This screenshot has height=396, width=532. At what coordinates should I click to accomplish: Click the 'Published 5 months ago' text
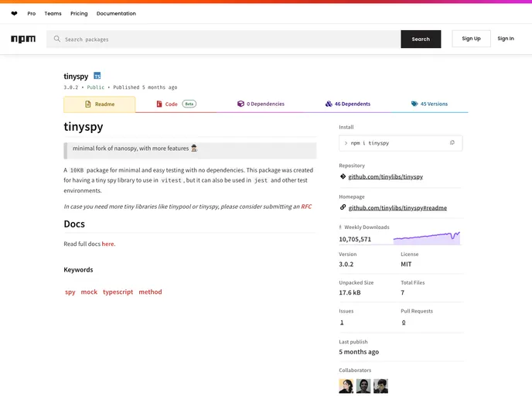click(145, 87)
